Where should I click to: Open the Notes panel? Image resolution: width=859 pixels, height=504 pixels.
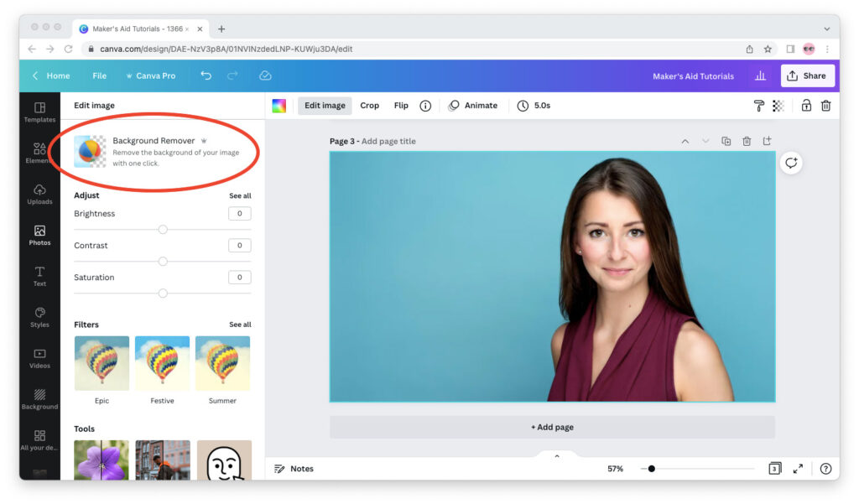pos(294,469)
